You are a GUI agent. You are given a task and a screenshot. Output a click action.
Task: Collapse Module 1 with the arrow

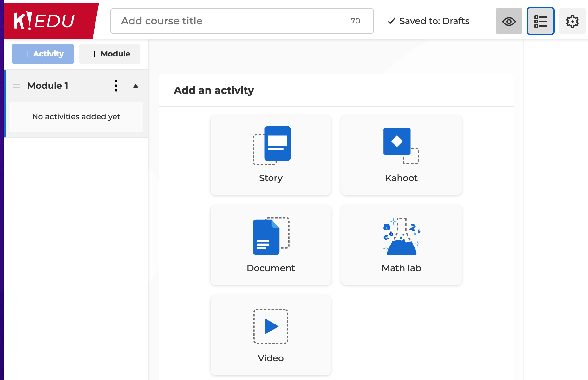pyautogui.click(x=136, y=86)
